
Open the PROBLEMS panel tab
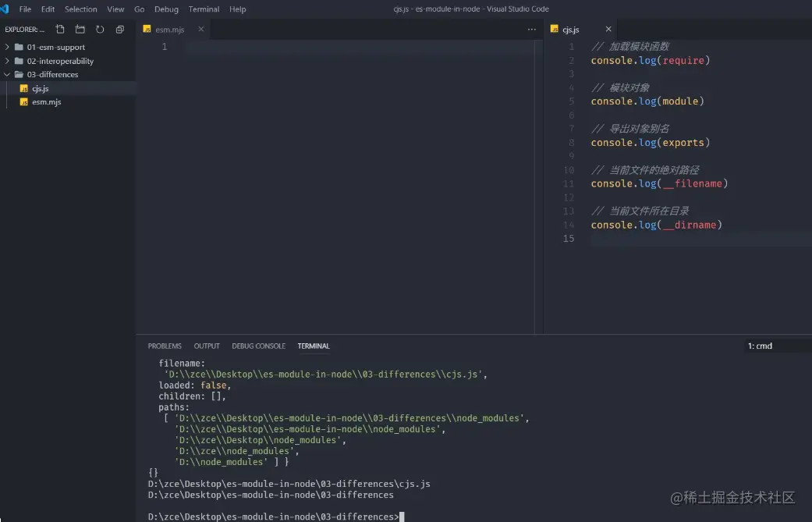tap(165, 346)
